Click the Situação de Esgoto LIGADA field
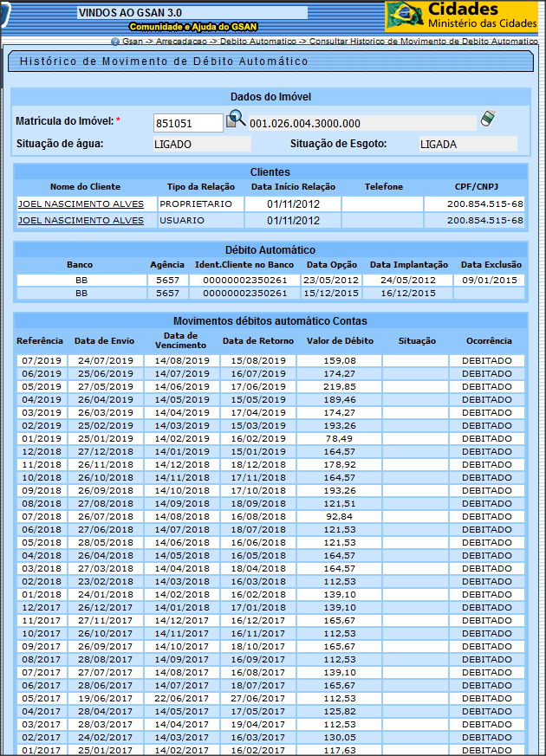Image resolution: width=546 pixels, height=756 pixels. coord(468,144)
